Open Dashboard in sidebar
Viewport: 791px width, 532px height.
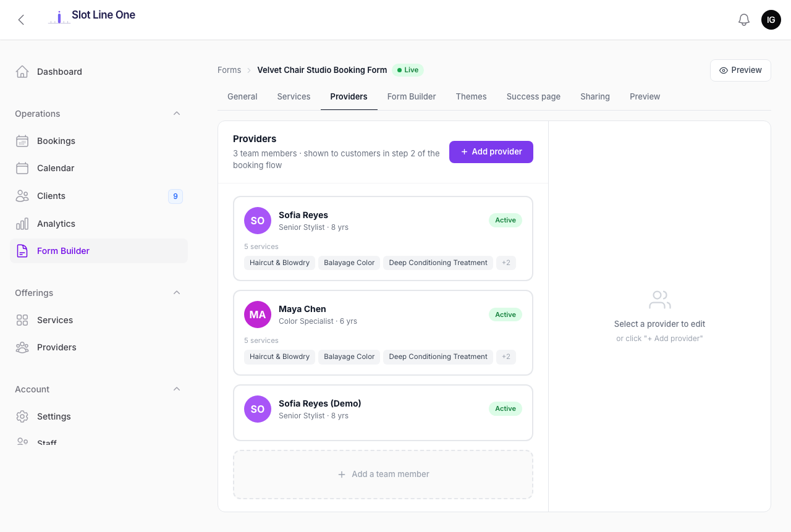99,72
